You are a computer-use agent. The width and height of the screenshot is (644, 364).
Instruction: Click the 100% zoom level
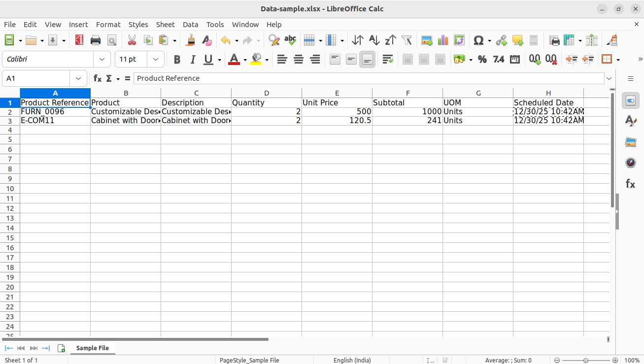[x=632, y=360]
